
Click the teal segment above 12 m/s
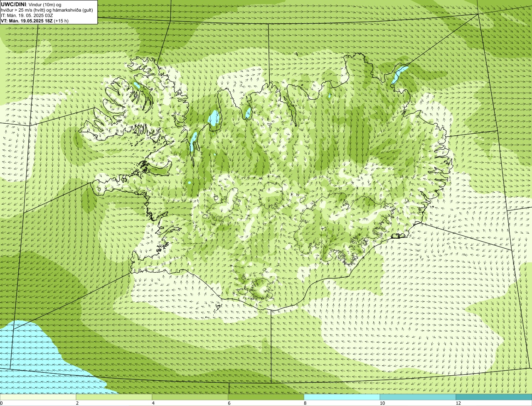(494, 397)
